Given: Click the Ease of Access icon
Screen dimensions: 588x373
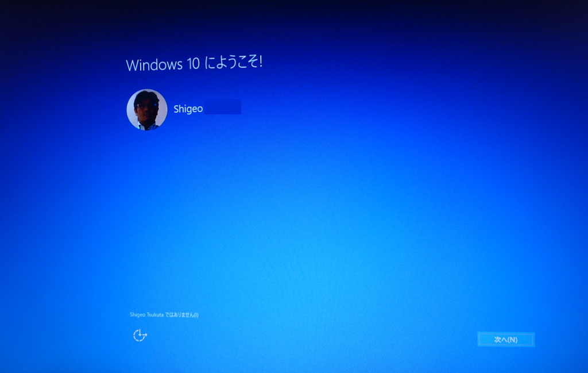Looking at the screenshot, I should tap(140, 335).
